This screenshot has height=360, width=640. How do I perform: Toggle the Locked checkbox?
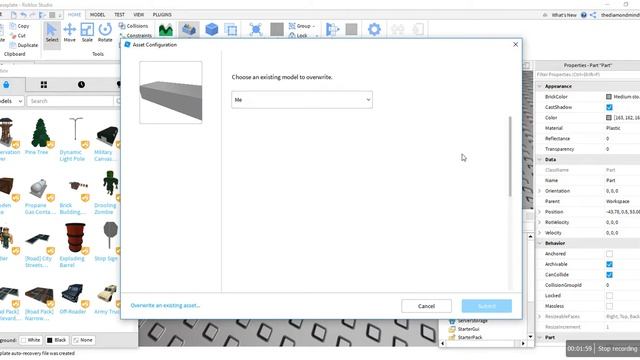(x=609, y=296)
